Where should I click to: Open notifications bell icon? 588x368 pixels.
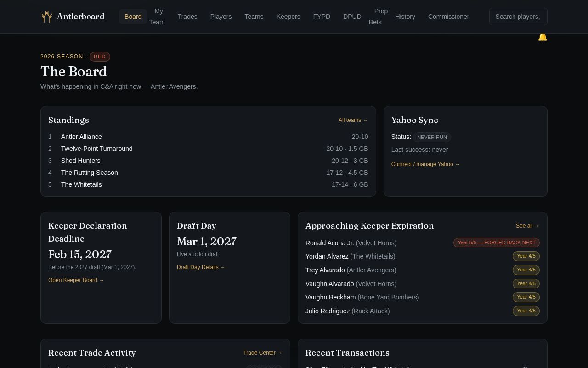[543, 37]
